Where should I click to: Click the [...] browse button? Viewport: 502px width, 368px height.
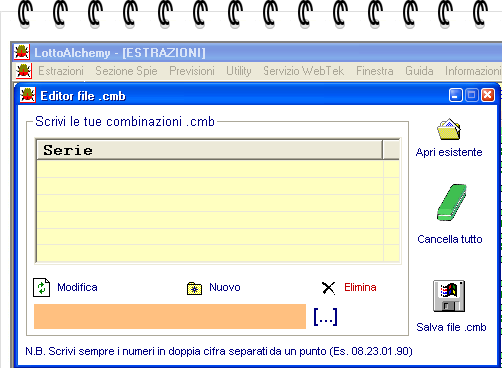coord(325,317)
